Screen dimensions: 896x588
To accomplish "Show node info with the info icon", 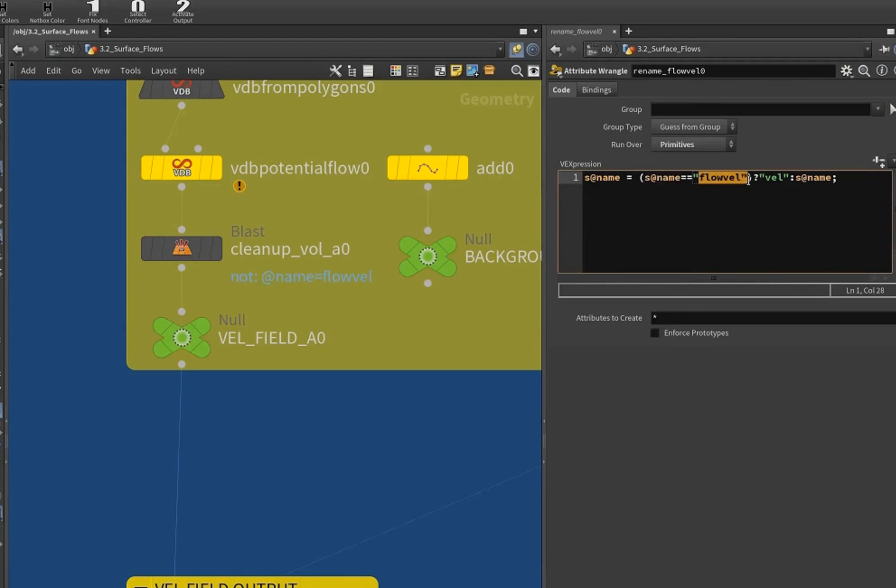I will pos(882,71).
